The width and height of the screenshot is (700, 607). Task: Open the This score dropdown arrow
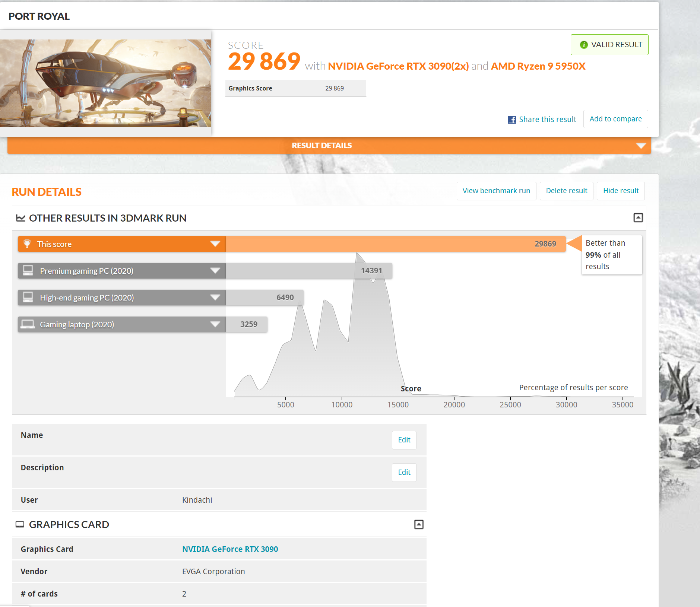click(x=215, y=244)
